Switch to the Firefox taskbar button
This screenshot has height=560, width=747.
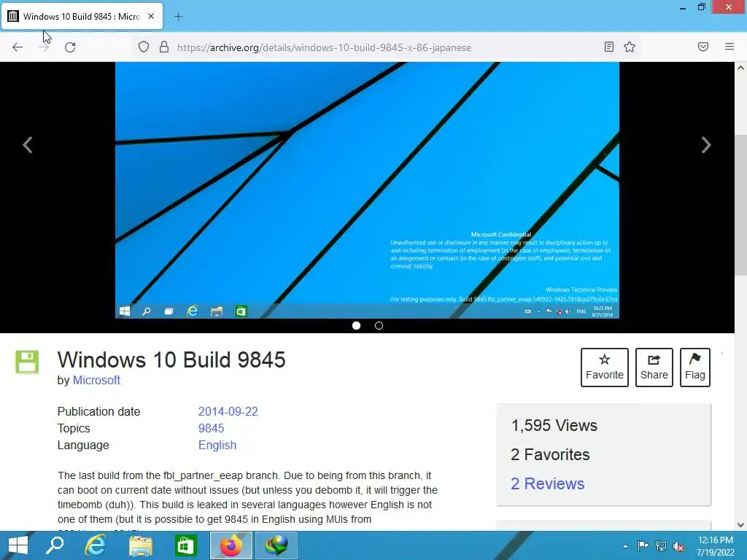(x=231, y=545)
